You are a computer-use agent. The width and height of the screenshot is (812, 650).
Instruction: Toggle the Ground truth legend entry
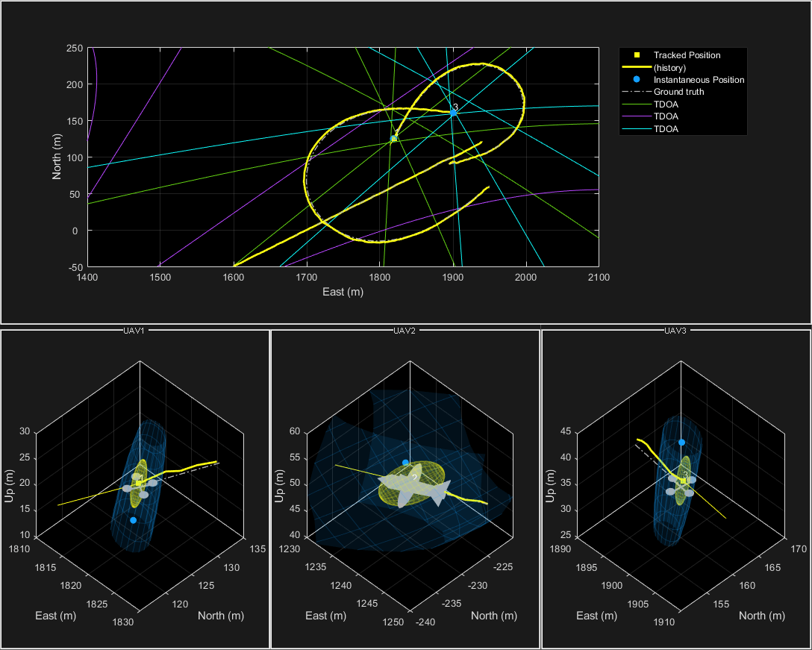point(678,92)
